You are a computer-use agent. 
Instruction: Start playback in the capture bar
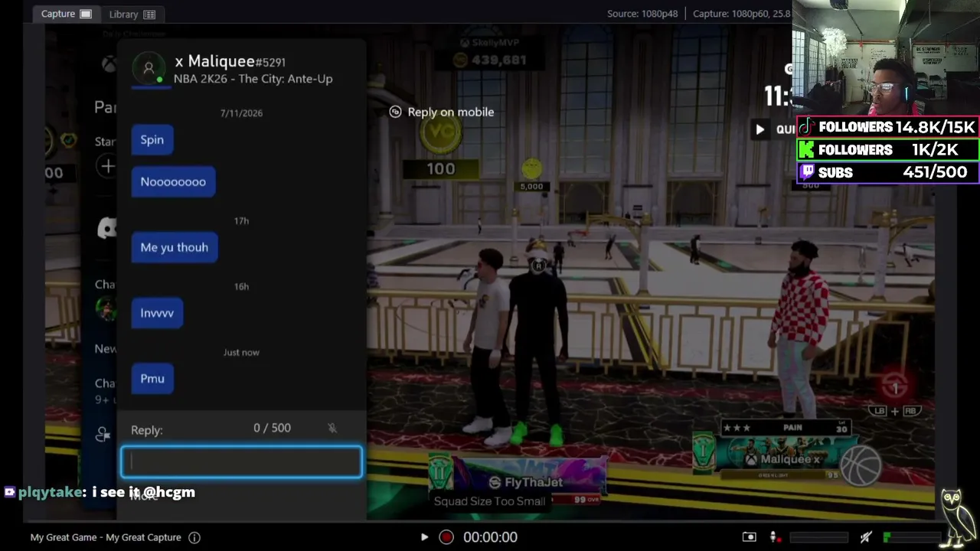(x=424, y=537)
